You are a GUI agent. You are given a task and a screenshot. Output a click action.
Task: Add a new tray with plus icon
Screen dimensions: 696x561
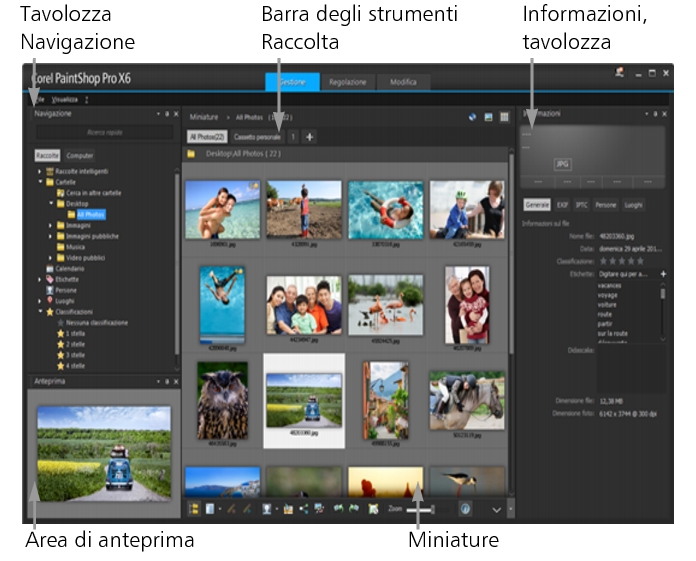click(x=310, y=136)
